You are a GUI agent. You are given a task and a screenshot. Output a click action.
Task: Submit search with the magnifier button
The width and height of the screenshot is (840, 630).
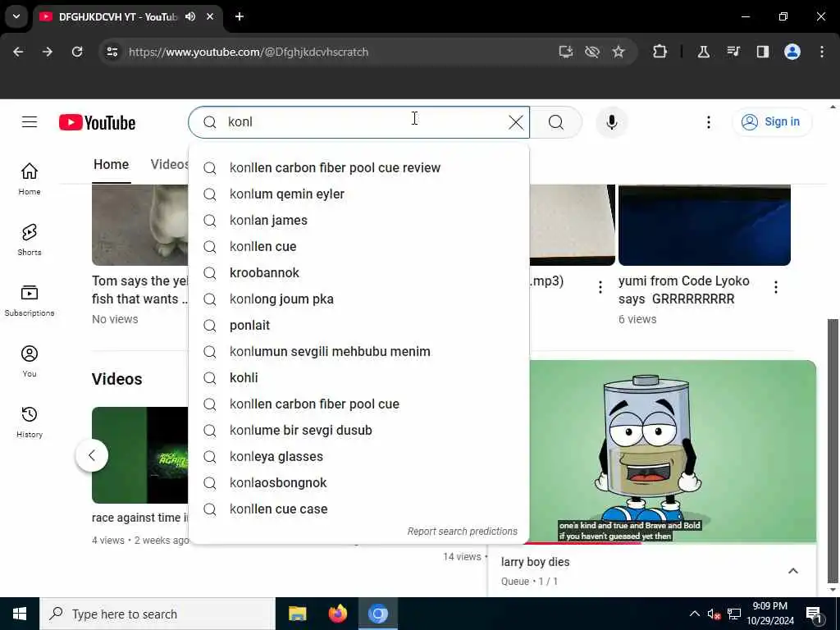[556, 122]
